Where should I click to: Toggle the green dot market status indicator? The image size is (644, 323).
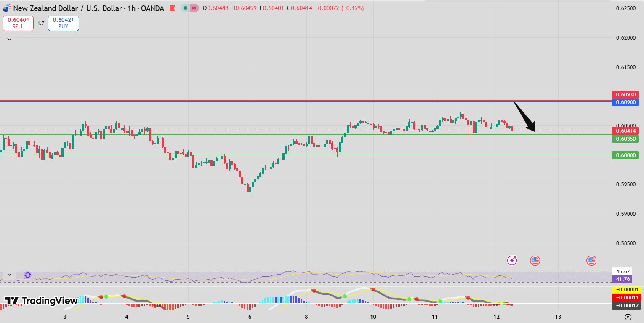(x=186, y=8)
